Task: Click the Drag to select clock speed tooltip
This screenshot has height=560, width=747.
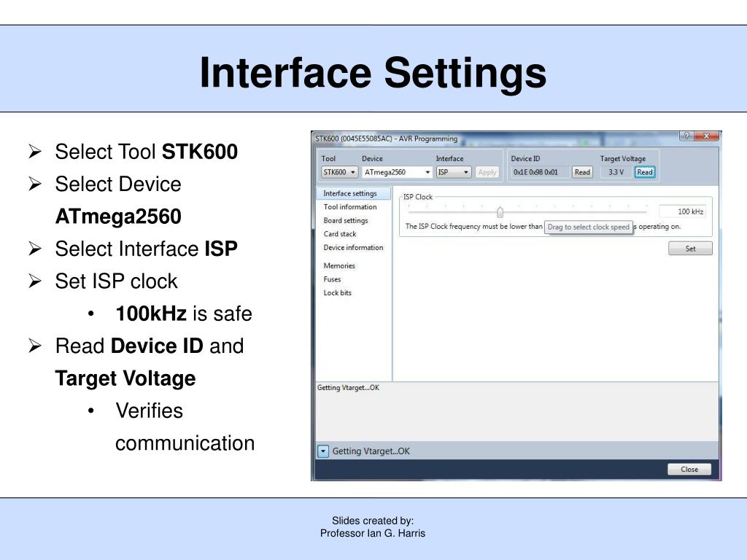Action: pos(589,227)
